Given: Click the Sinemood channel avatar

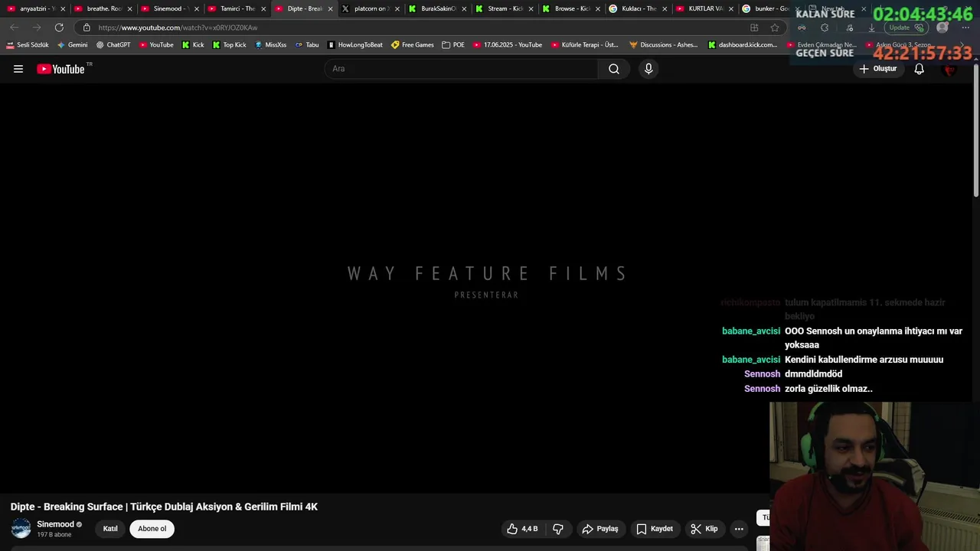Looking at the screenshot, I should (21, 528).
